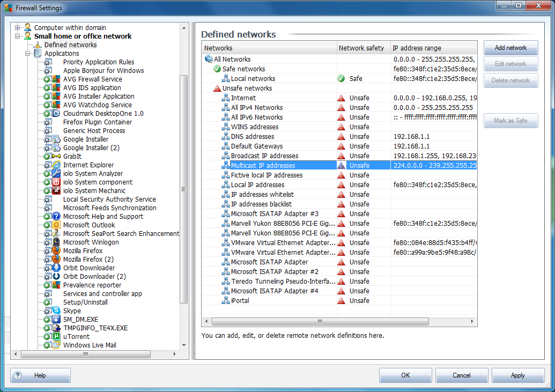Sort by the IP address range column header
This screenshot has height=392, width=555.
pyautogui.click(x=434, y=48)
